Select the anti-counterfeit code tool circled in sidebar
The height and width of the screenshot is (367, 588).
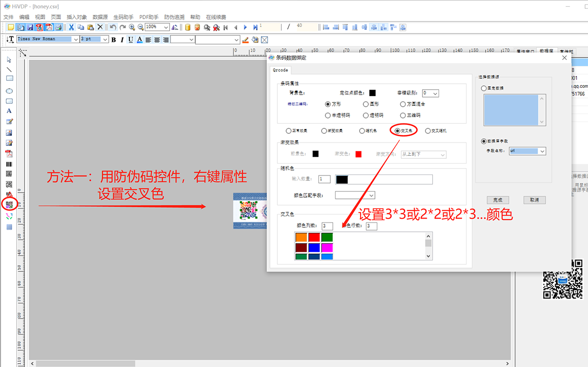pos(9,204)
